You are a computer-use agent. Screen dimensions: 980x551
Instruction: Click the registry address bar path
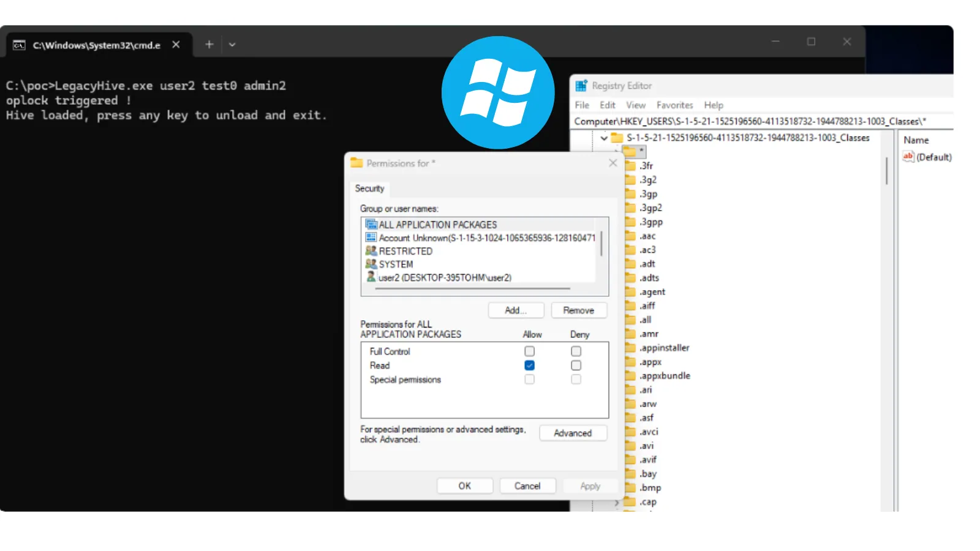[x=750, y=121]
